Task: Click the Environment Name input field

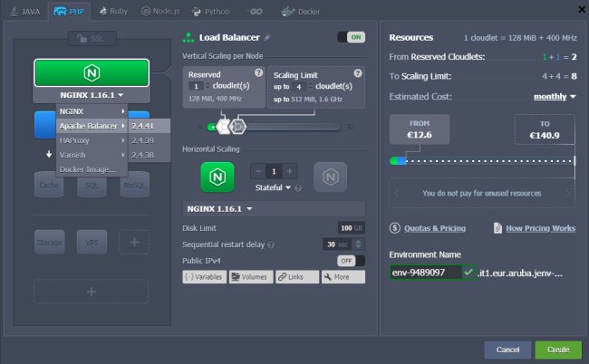Action: point(426,273)
